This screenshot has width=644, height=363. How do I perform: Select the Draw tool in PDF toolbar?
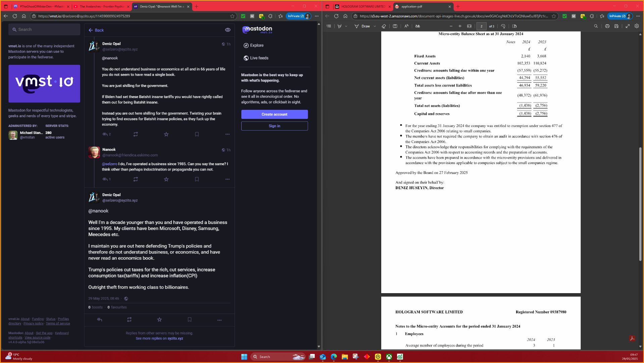[x=362, y=26]
